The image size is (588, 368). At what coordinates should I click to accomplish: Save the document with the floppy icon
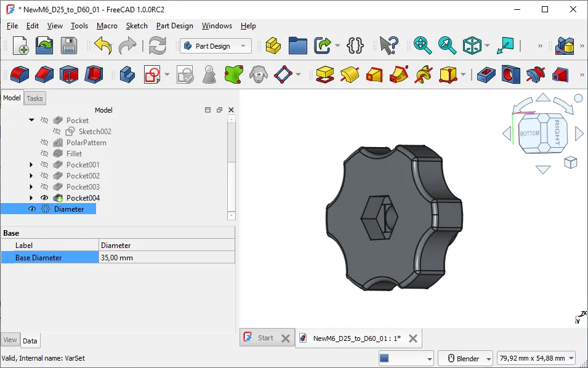68,46
